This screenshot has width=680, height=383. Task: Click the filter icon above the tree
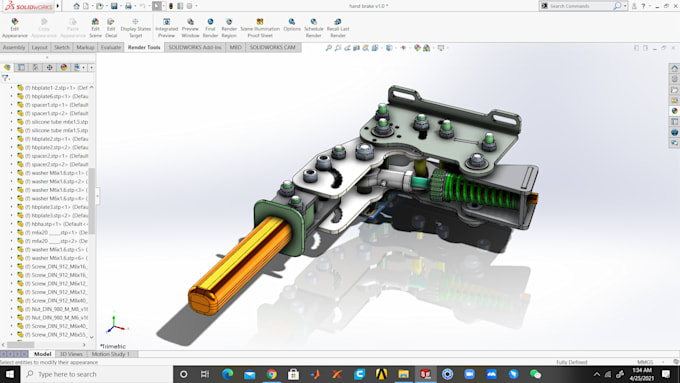5,78
